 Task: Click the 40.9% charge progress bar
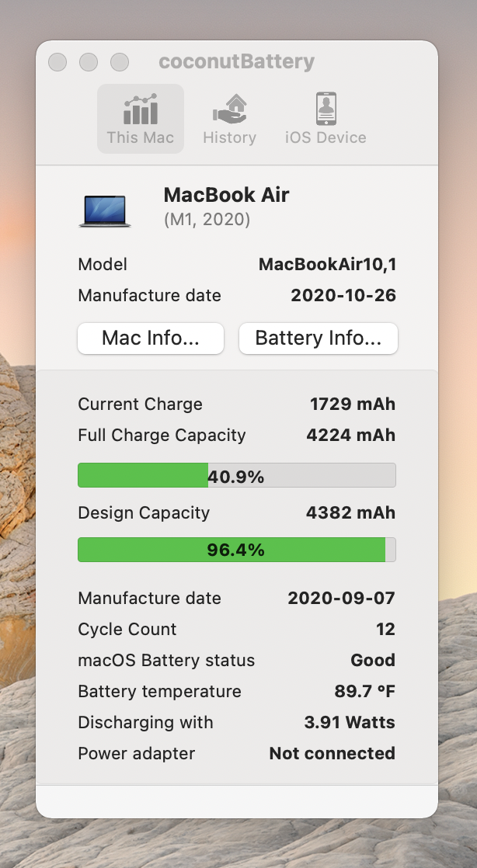coord(236,475)
